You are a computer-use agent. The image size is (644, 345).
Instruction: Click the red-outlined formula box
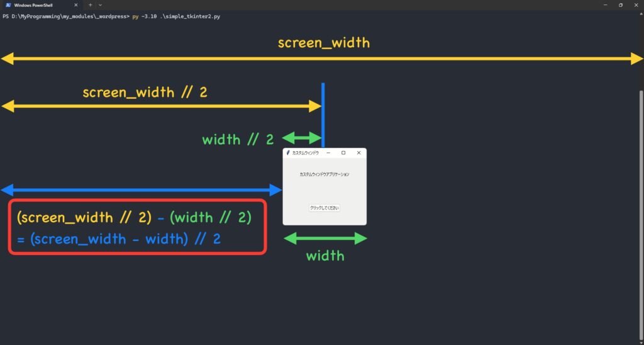click(x=137, y=227)
